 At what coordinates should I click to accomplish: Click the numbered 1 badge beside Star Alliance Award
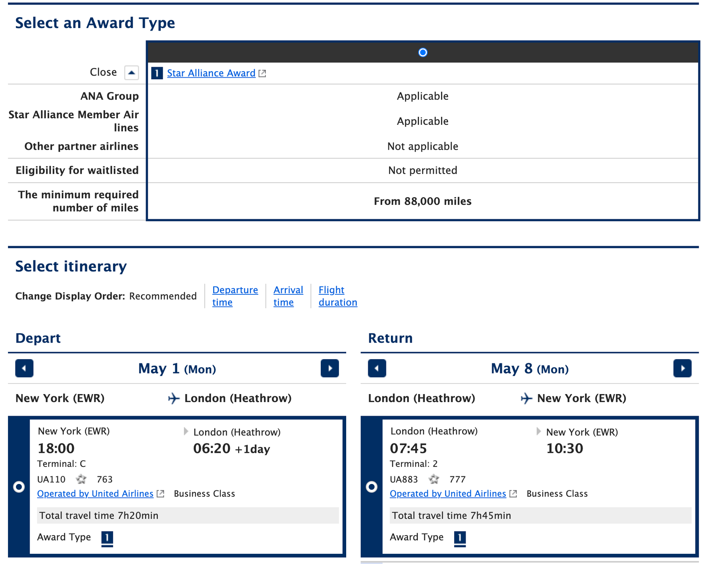(156, 73)
